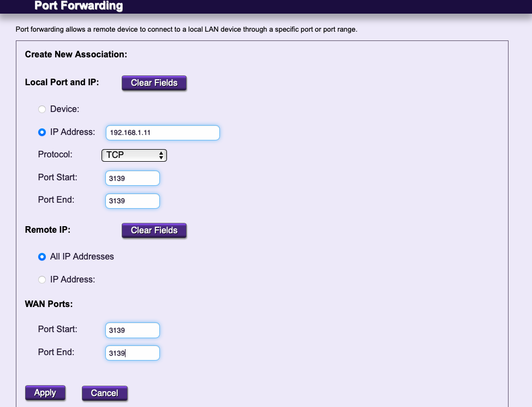The image size is (532, 407).
Task: Select Remote IP Address radio option
Action: [42, 280]
